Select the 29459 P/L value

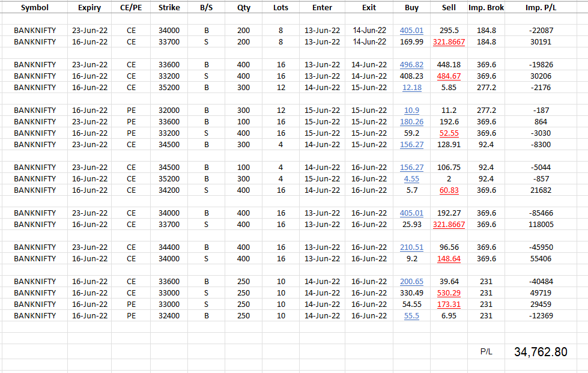click(x=541, y=304)
